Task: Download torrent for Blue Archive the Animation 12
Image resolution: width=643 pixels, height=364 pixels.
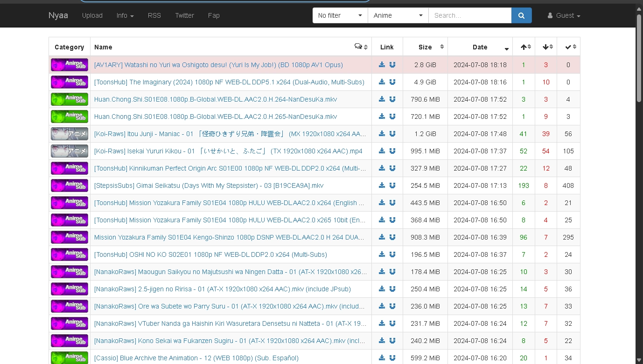Action: (382, 358)
